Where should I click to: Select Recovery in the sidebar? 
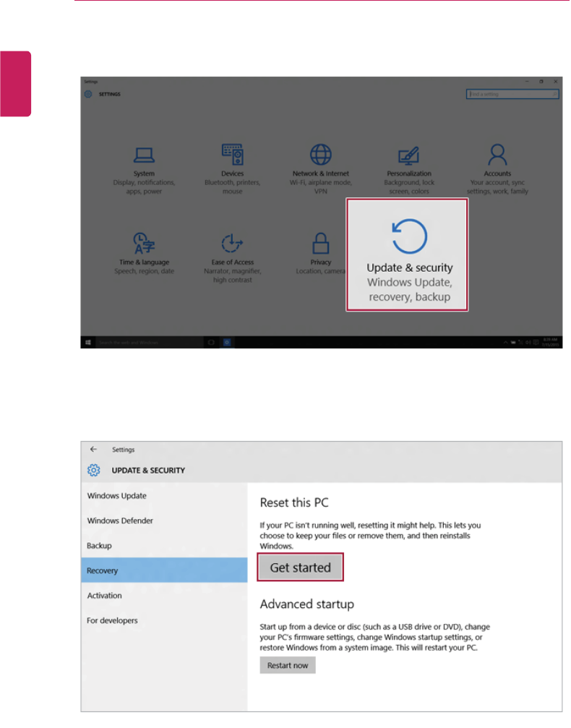[x=164, y=570]
